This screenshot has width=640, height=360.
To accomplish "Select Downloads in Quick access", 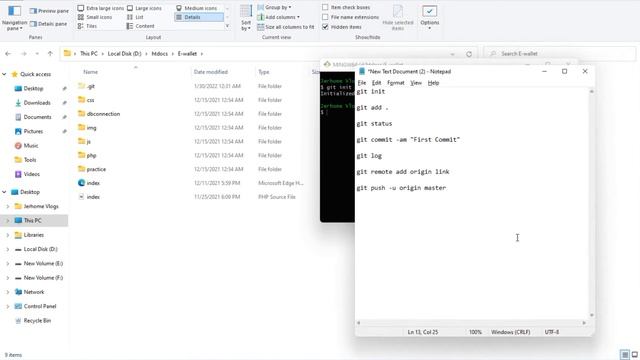I will [37, 103].
